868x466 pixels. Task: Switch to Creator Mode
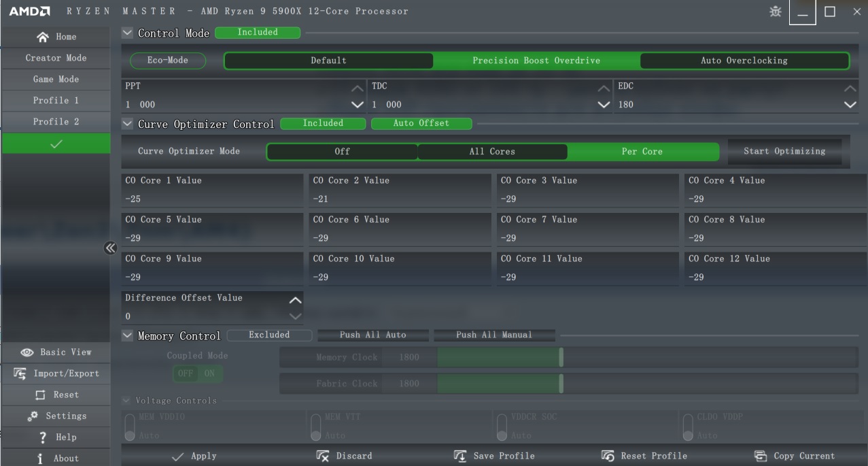pyautogui.click(x=56, y=58)
